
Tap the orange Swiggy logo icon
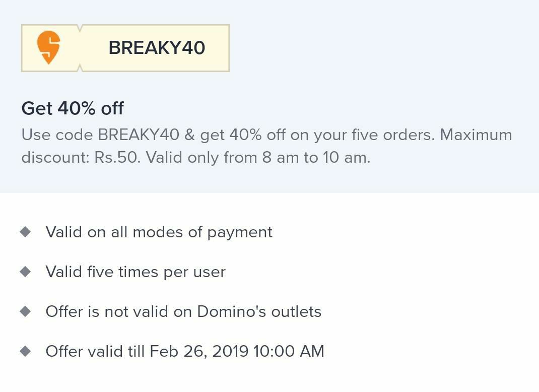48,47
